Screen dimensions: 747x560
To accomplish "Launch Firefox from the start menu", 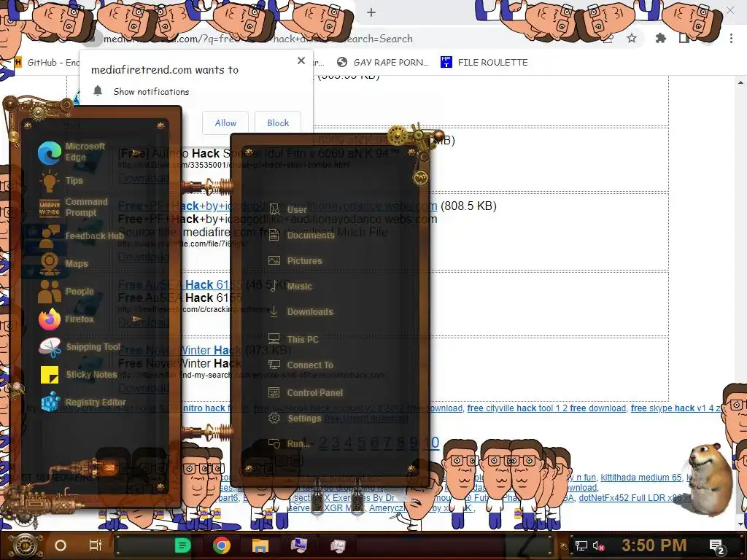I will point(66,319).
